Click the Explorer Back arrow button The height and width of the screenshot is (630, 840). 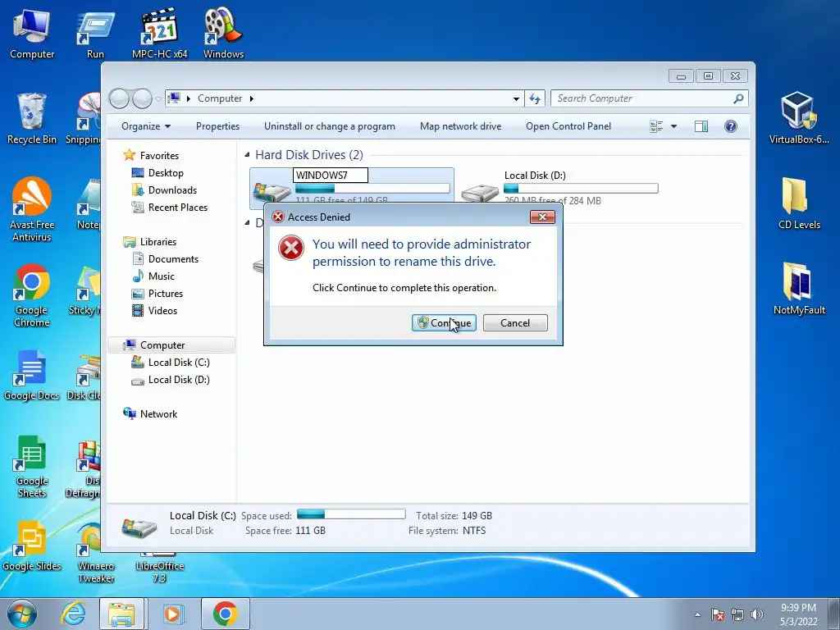click(119, 98)
